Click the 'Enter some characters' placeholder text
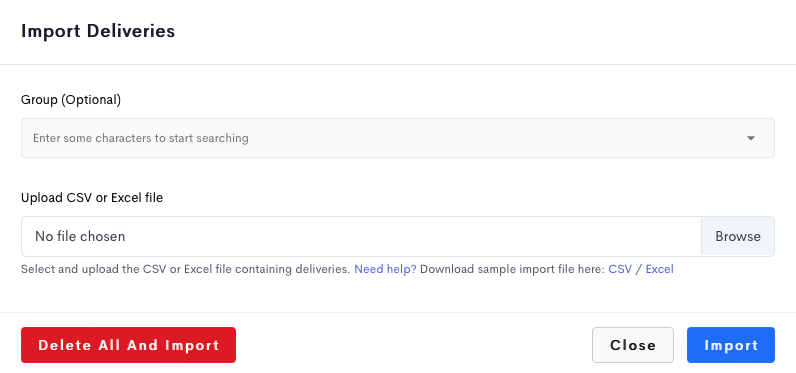The width and height of the screenshot is (796, 373). pyautogui.click(x=141, y=138)
